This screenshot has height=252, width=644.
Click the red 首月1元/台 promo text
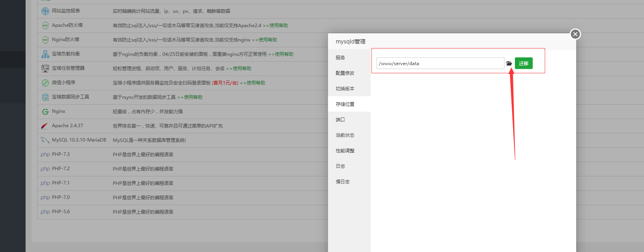[225, 83]
